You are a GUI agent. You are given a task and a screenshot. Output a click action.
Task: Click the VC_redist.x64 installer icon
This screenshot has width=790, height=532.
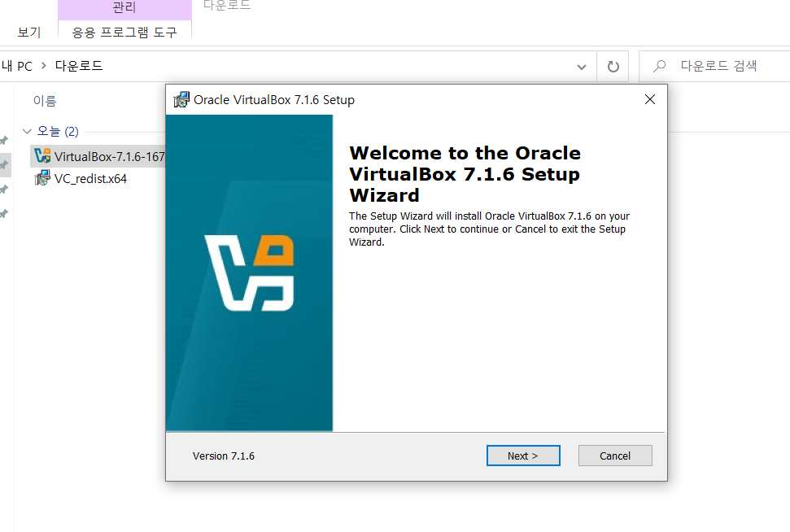point(42,178)
